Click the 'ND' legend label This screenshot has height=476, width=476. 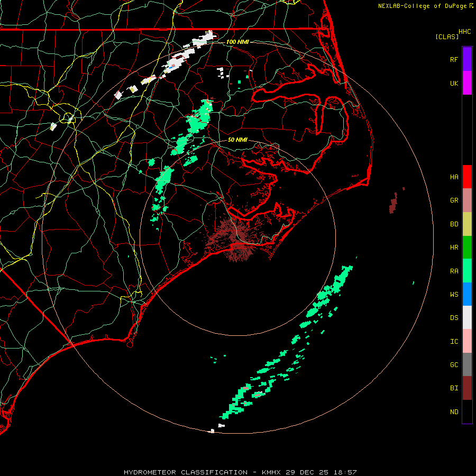pyautogui.click(x=454, y=412)
